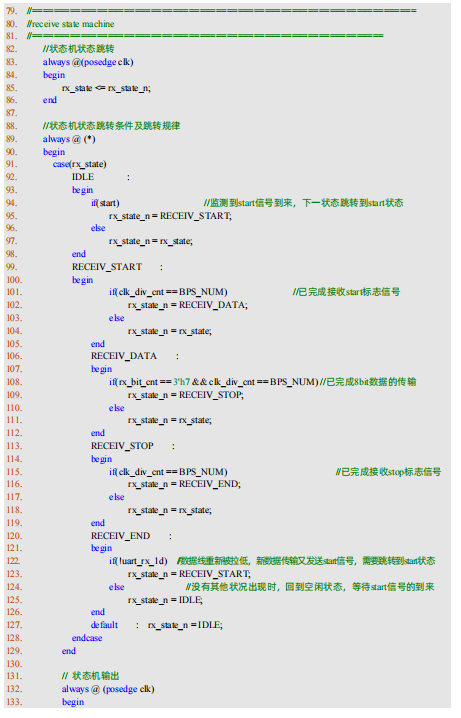This screenshot has height=718, width=461.
Task: Click the comment "//状态机状态跳转条件及跳转规律"
Action: coord(111,126)
